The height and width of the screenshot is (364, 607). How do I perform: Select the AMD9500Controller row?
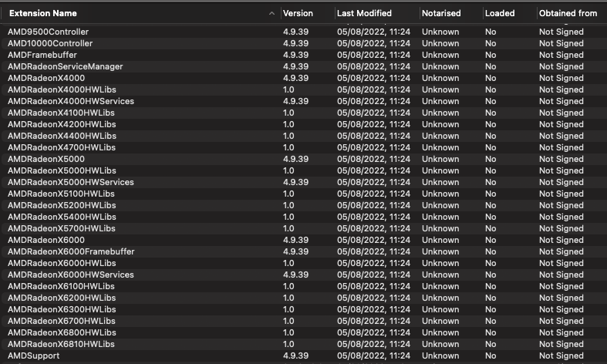pyautogui.click(x=304, y=32)
